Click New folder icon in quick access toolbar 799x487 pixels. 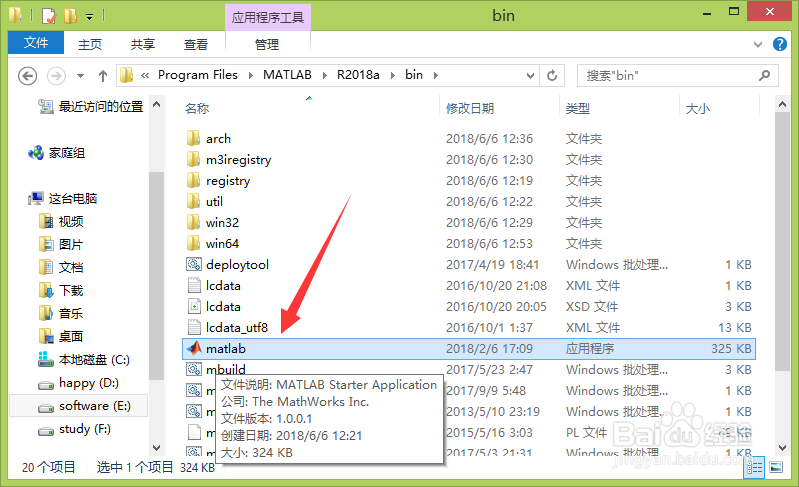click(x=70, y=16)
